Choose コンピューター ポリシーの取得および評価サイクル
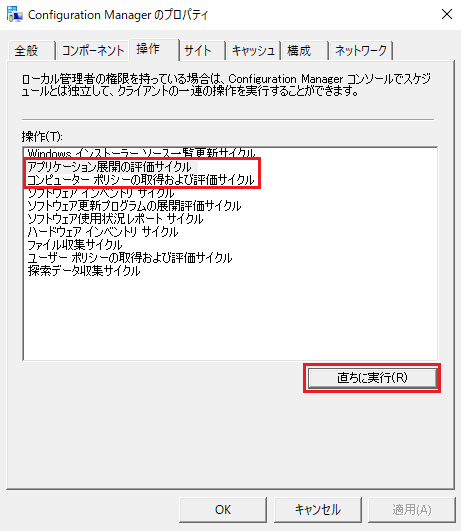The image size is (461, 531). click(x=141, y=180)
